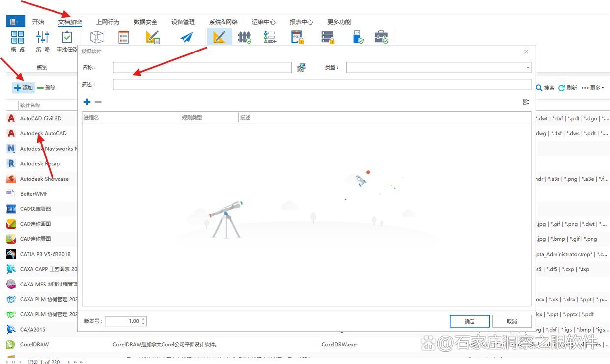The height and width of the screenshot is (364, 610).
Task: Click the user list arrows ribbon icon
Action: point(270,37)
